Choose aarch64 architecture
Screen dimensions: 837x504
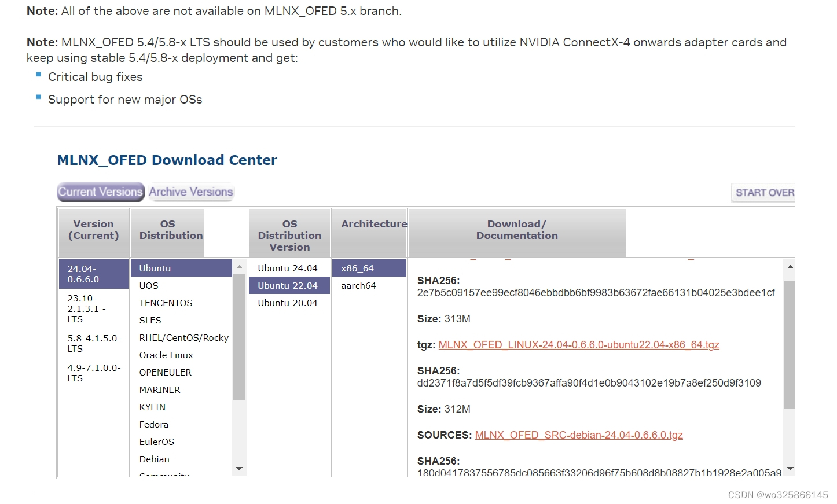click(x=358, y=285)
